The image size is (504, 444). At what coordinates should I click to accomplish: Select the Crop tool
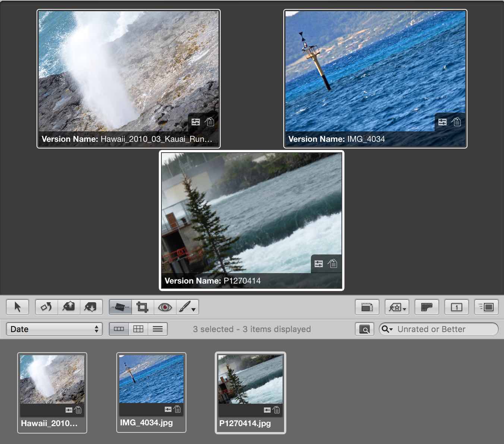(142, 307)
